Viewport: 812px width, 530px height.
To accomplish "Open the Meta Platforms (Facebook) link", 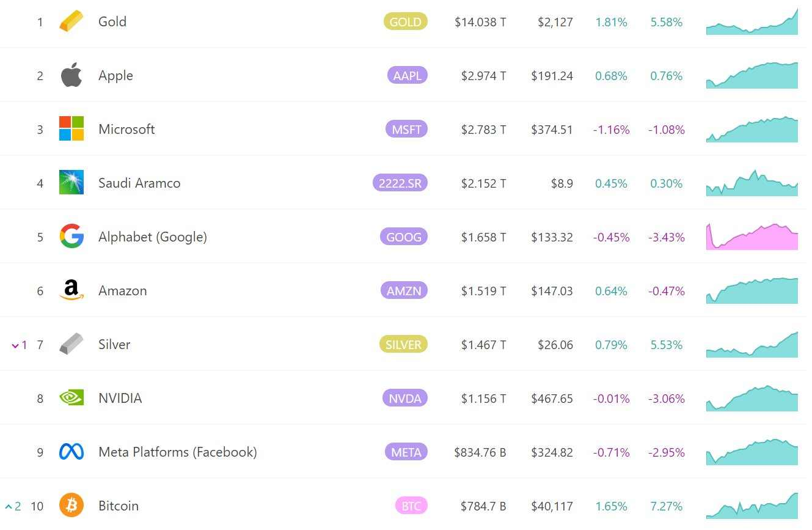I will 178,452.
